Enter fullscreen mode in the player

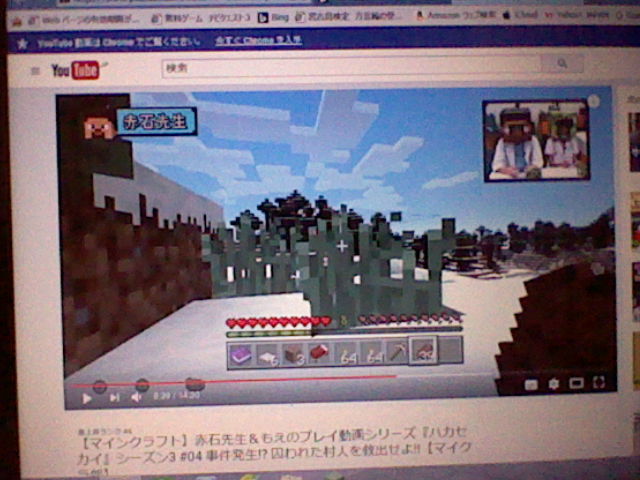pos(599,382)
